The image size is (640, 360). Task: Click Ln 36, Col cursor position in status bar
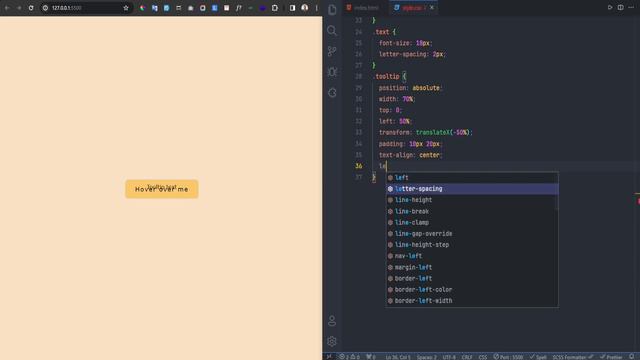pyautogui.click(x=398, y=357)
